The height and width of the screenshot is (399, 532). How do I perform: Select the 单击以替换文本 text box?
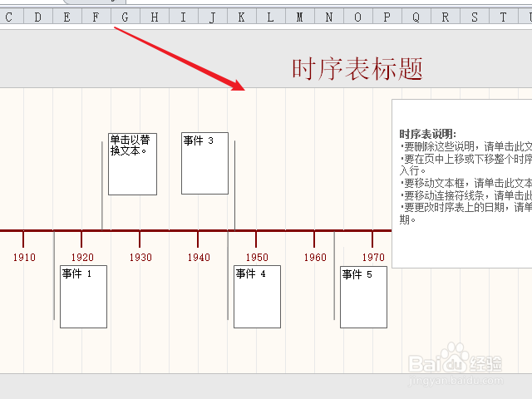click(x=132, y=165)
